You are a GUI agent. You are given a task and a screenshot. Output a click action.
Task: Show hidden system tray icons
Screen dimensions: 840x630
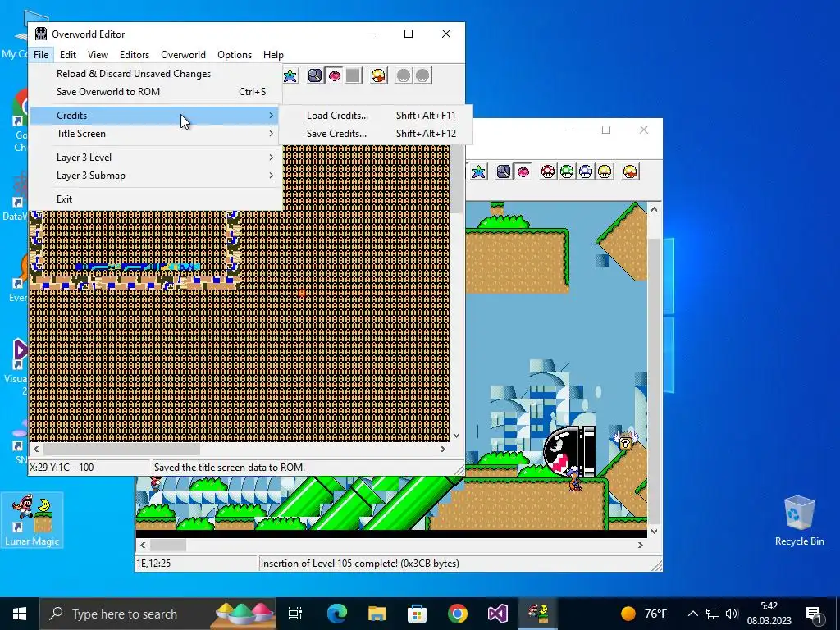click(x=692, y=614)
